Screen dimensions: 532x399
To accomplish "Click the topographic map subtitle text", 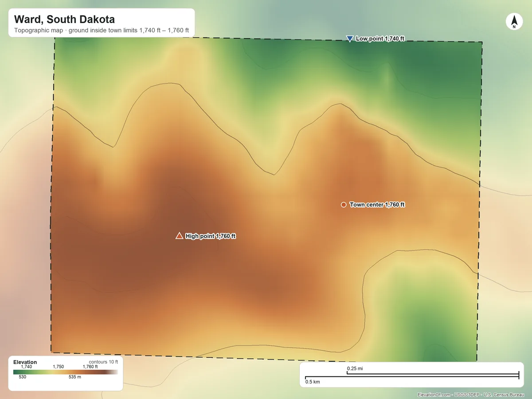I will tap(102, 31).
